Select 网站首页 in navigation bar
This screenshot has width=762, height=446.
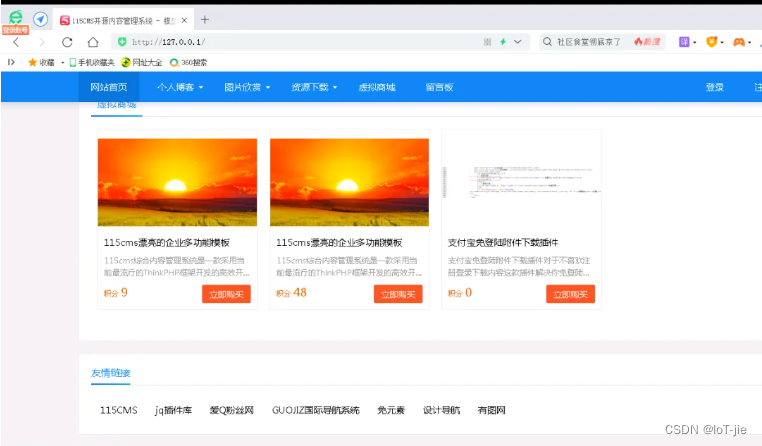coord(109,87)
